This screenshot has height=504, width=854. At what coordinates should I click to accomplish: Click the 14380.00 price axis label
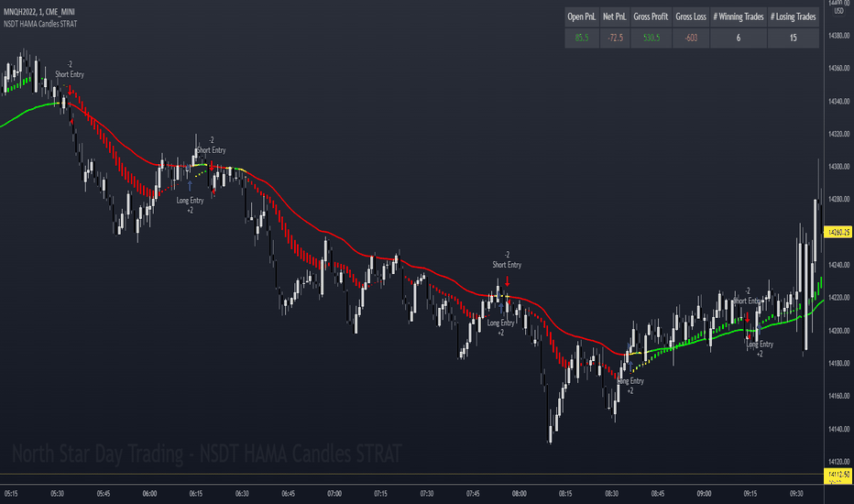[x=838, y=36]
